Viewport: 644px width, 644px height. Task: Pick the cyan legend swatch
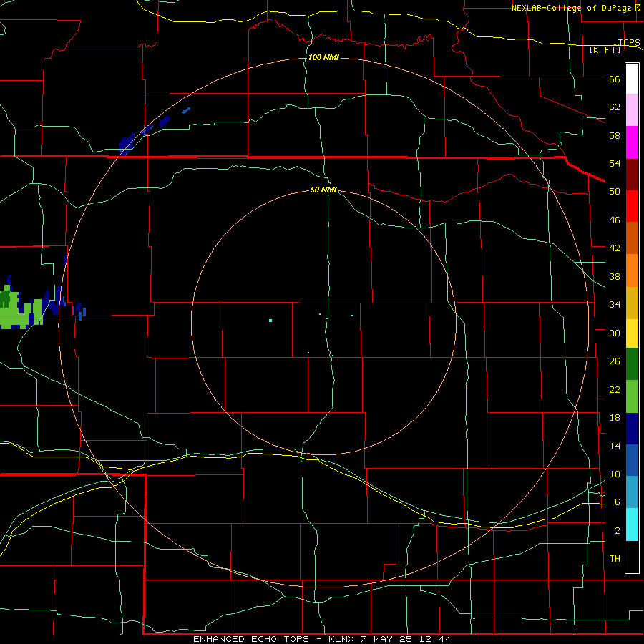click(632, 525)
